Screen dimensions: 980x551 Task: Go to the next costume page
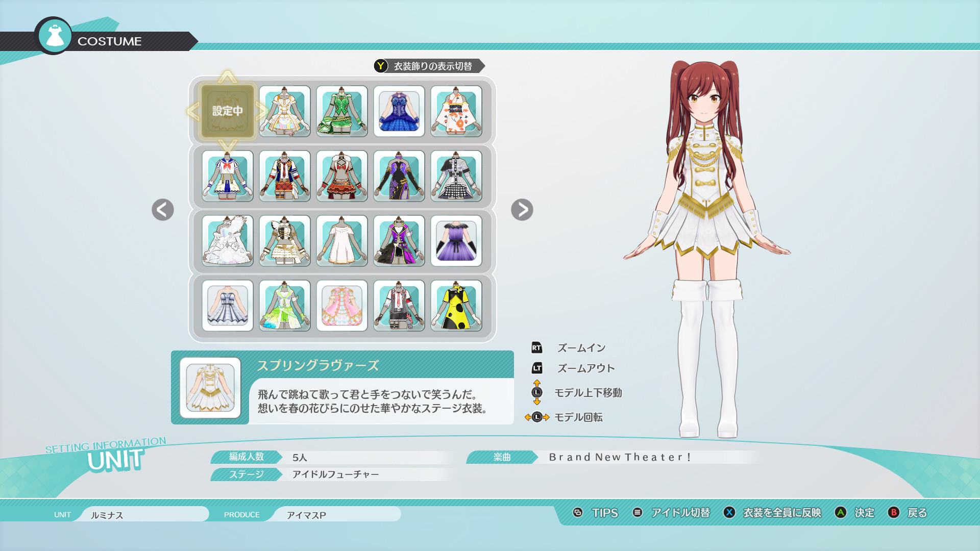tap(522, 210)
